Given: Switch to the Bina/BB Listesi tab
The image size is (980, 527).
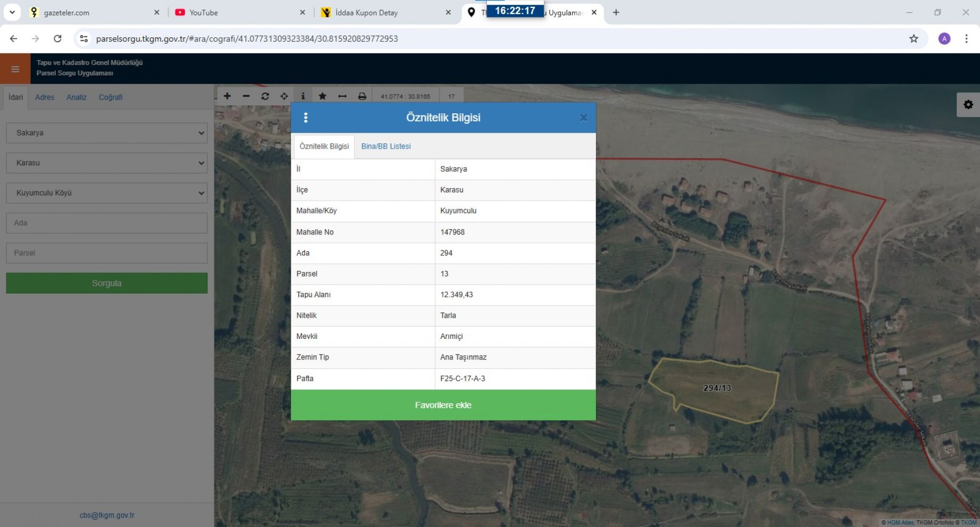Looking at the screenshot, I should pos(386,147).
